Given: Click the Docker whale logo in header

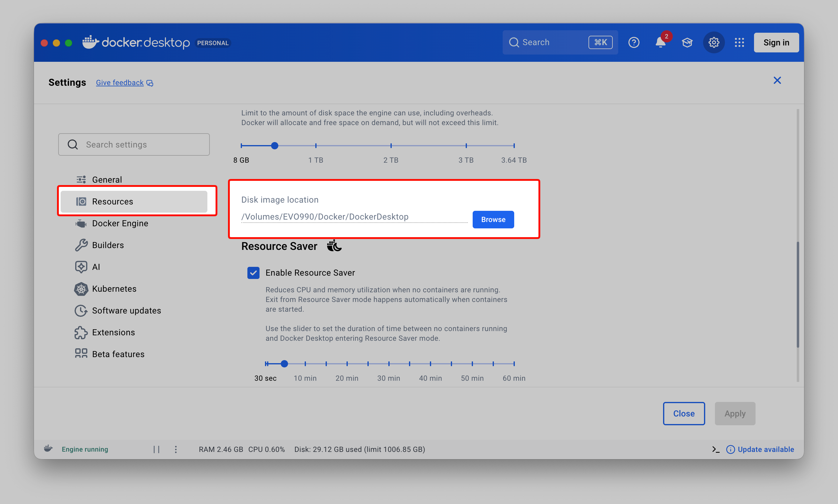Looking at the screenshot, I should click(90, 42).
